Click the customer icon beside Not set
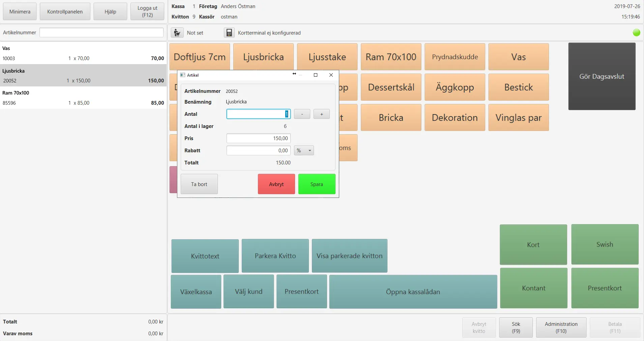This screenshot has width=644, height=341. pyautogui.click(x=177, y=33)
